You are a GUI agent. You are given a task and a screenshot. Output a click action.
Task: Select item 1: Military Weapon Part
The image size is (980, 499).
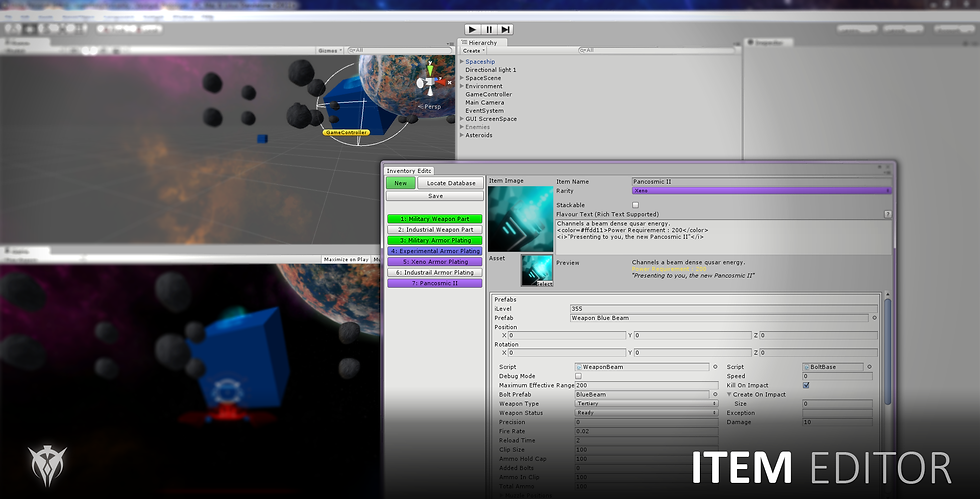coord(435,219)
